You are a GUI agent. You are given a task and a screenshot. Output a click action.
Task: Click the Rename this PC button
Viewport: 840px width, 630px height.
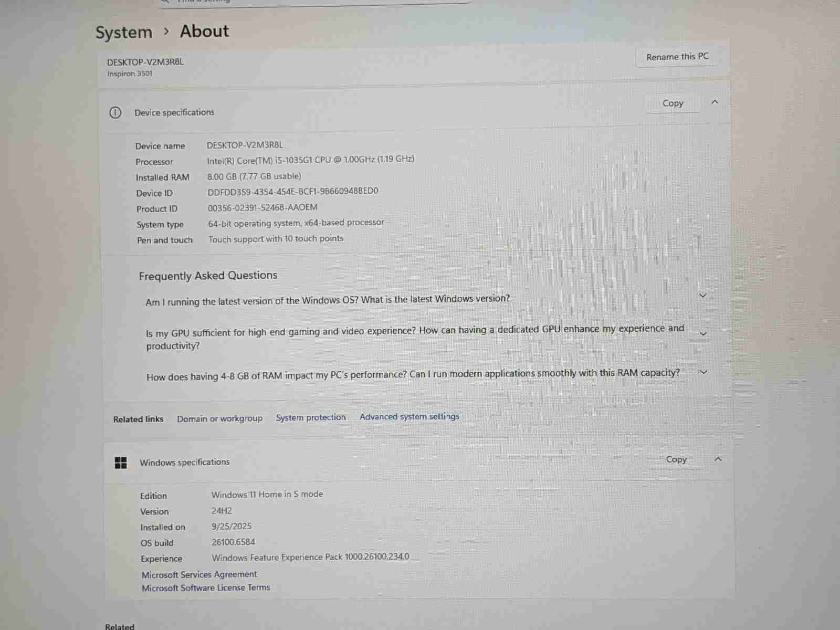(677, 57)
